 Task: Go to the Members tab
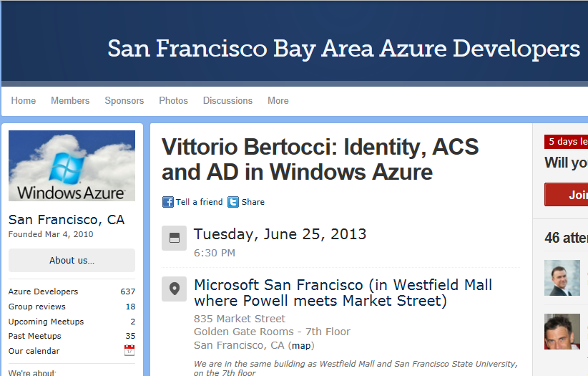tap(70, 101)
